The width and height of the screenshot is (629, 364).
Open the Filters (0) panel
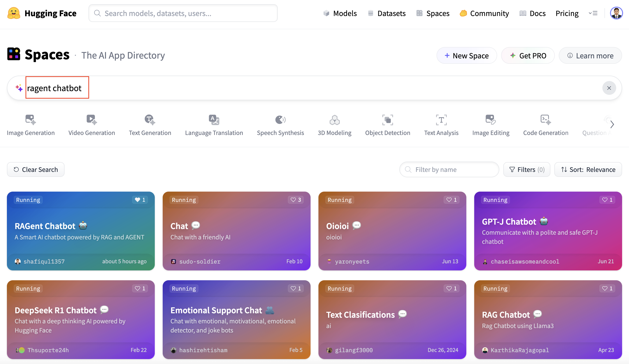click(527, 170)
